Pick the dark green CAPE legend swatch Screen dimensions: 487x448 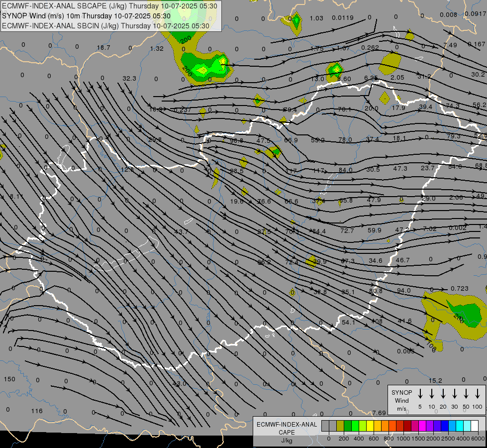click(348, 426)
